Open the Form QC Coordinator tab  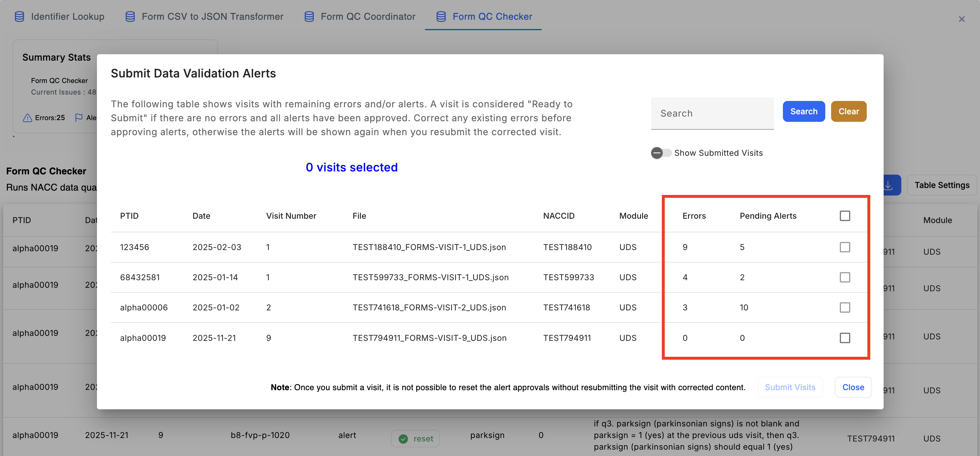359,16
